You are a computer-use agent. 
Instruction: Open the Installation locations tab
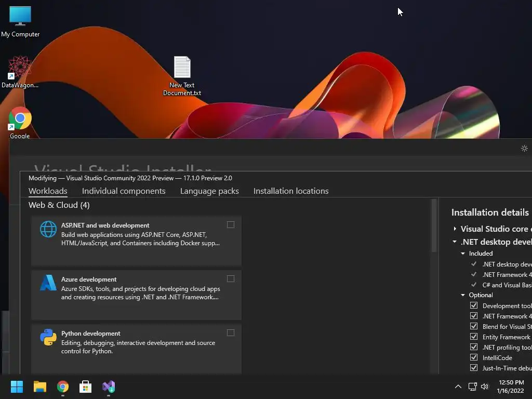[291, 191]
